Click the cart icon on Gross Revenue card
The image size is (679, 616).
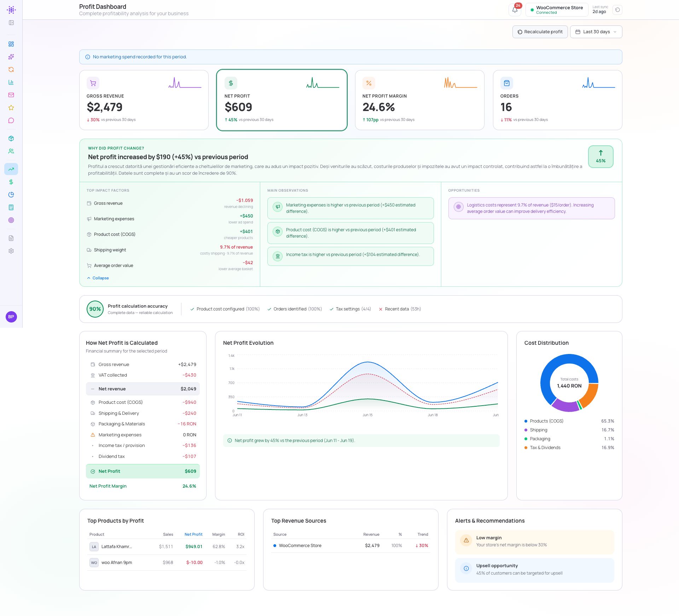[93, 83]
